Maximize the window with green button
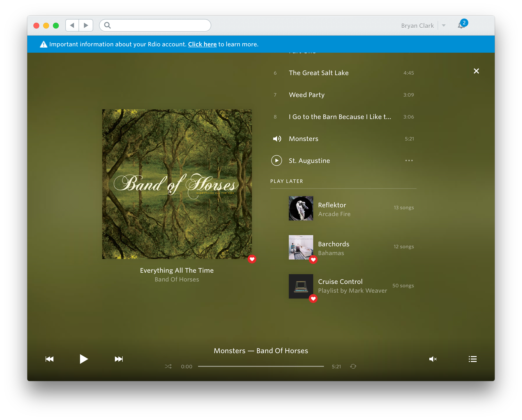 56,26
